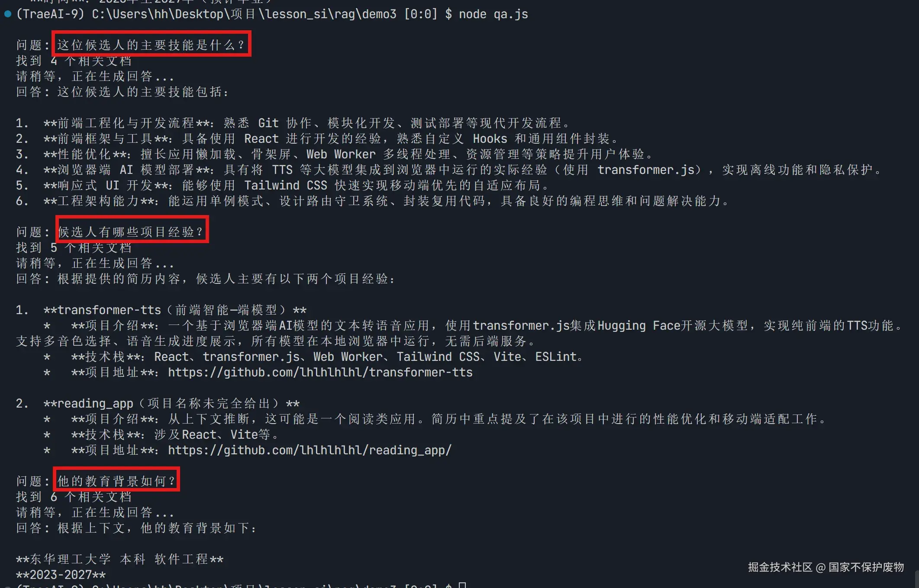Click the '**transformer-tts' project heading

102,310
